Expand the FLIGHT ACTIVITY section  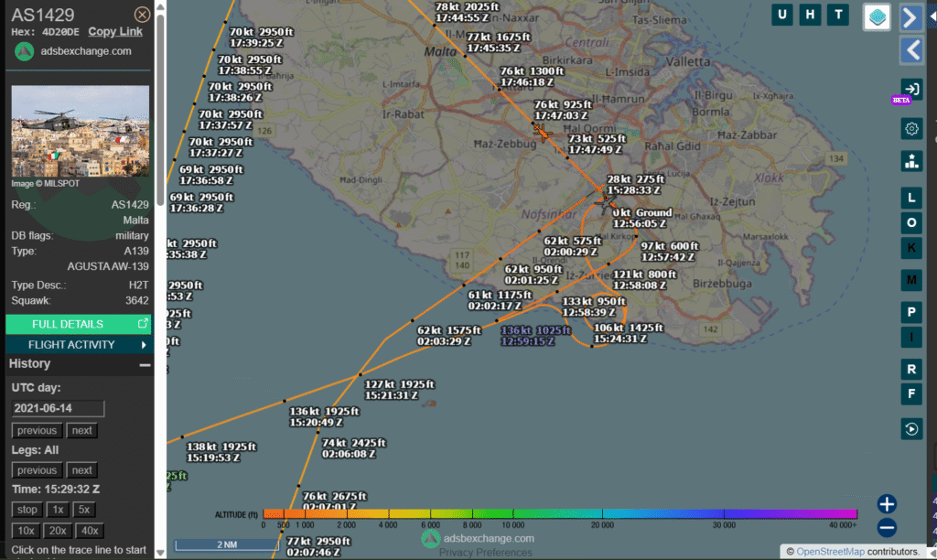click(79, 345)
